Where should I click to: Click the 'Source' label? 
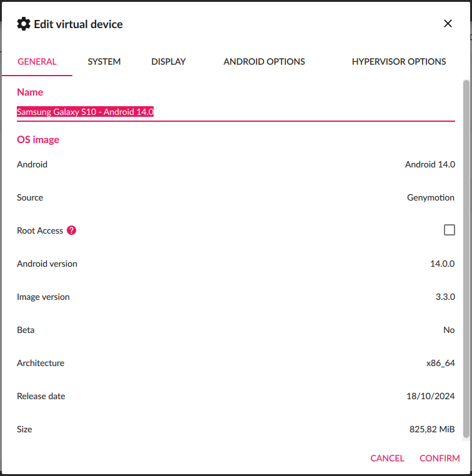[x=30, y=197]
